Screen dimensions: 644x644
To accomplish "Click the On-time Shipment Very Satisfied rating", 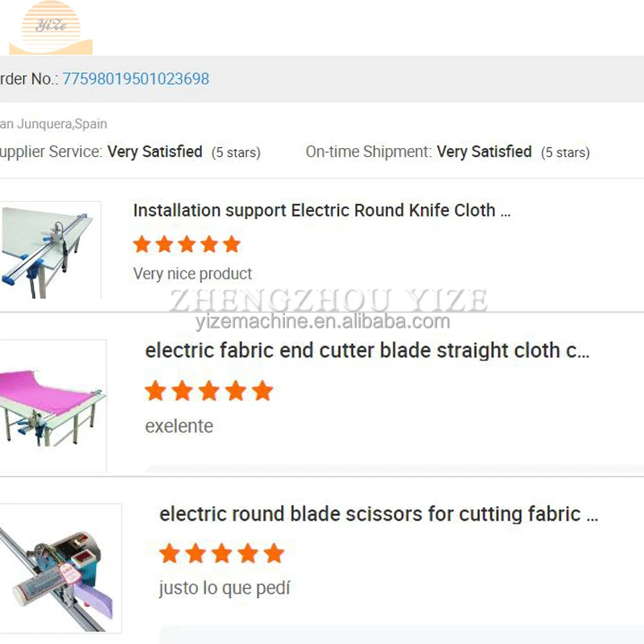I will (x=484, y=151).
